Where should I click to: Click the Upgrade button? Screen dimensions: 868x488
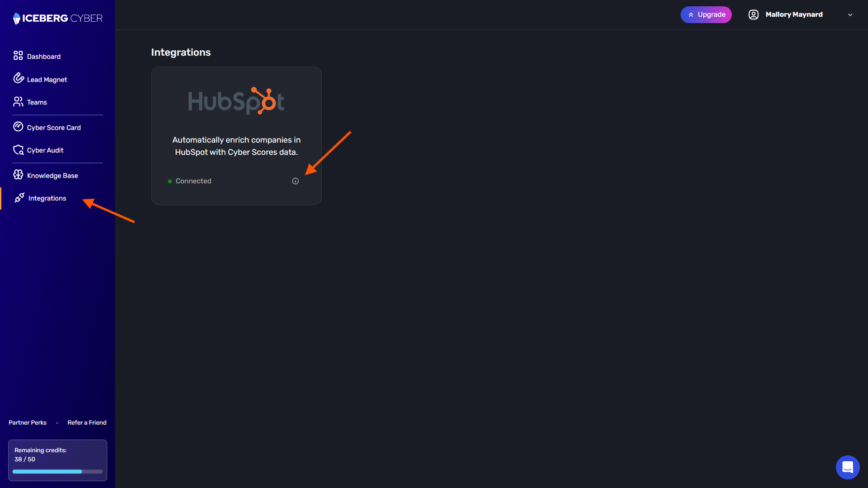click(x=706, y=14)
